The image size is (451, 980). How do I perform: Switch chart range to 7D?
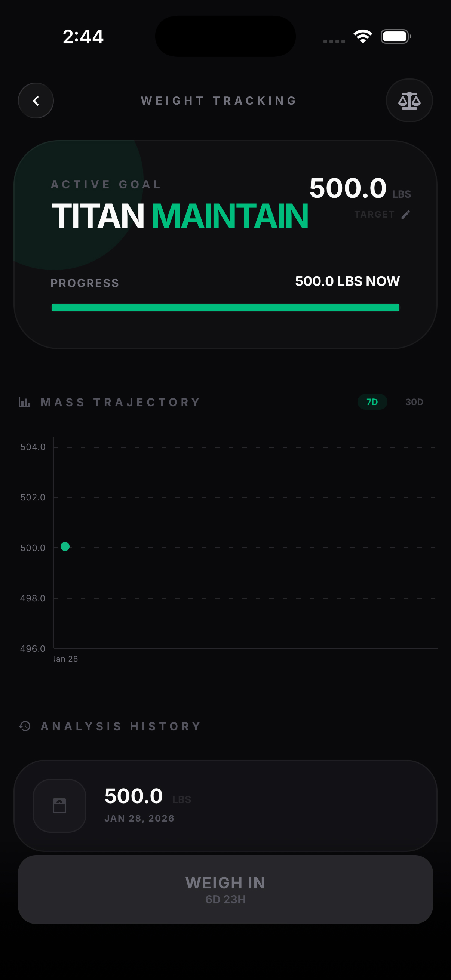click(372, 402)
